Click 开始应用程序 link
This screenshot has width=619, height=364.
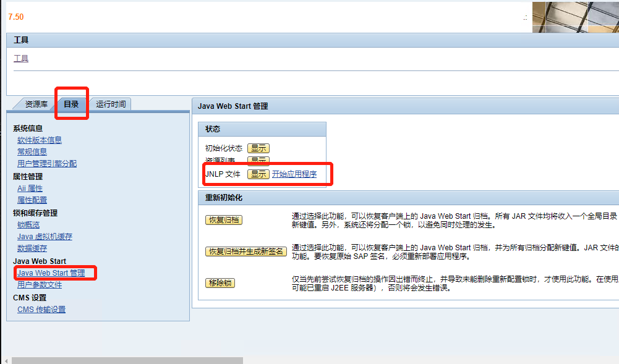point(294,174)
